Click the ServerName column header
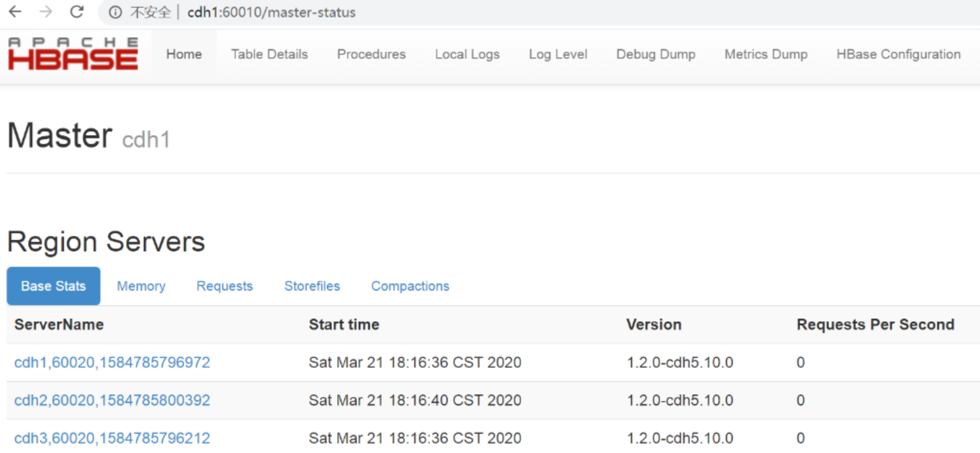This screenshot has height=453, width=980. coord(59,324)
